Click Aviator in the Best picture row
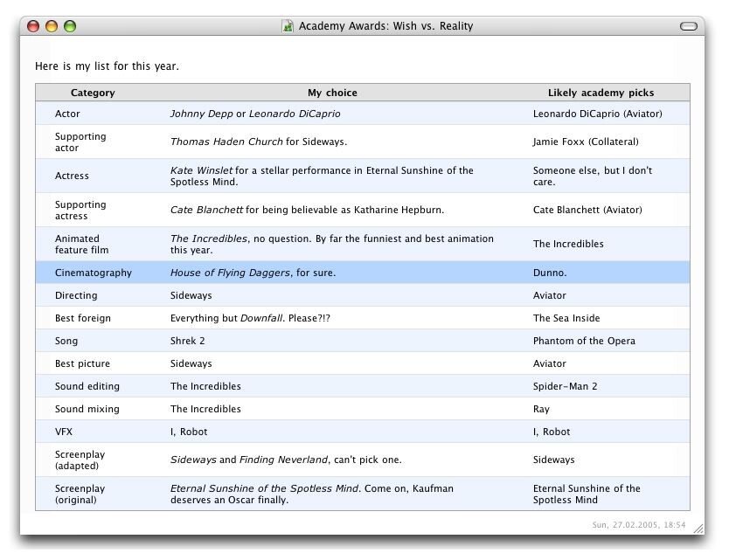 [550, 363]
